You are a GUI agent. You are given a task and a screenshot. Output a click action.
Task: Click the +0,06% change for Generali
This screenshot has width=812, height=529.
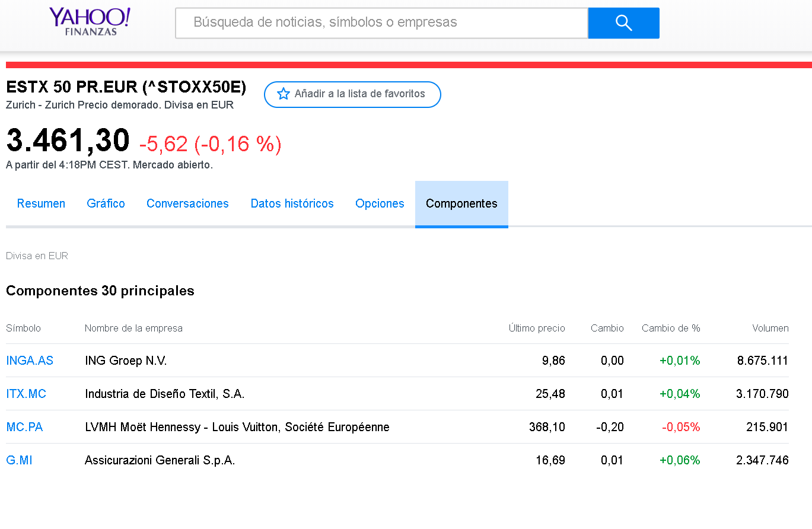[680, 460]
